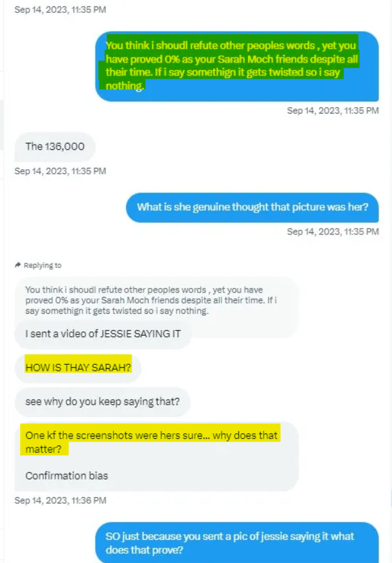Click the 'Replying to' label text
Screen dimensions: 392x563
[43, 265]
